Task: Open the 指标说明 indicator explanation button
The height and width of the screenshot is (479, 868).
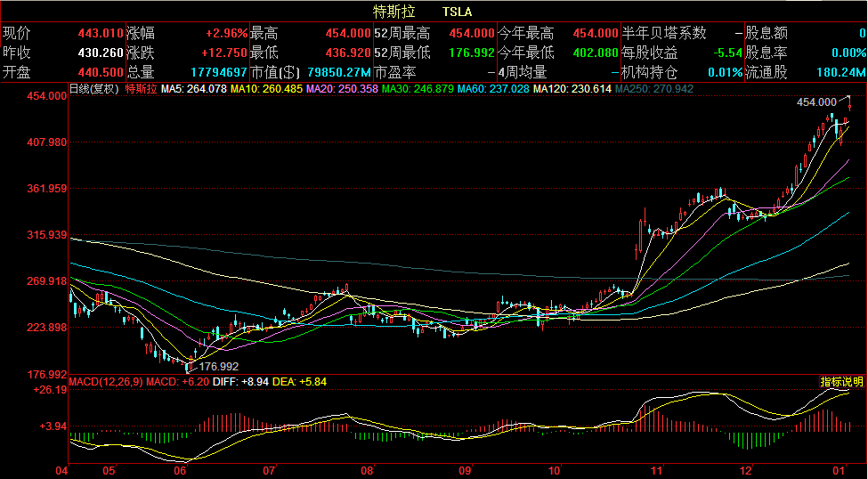Action: [842, 382]
